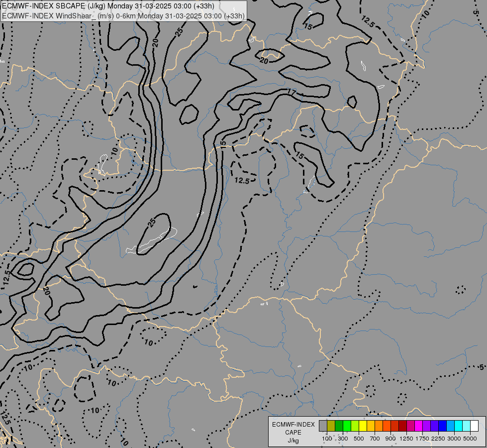Click the legend value 700
This screenshot has width=487, height=448.
375,439
